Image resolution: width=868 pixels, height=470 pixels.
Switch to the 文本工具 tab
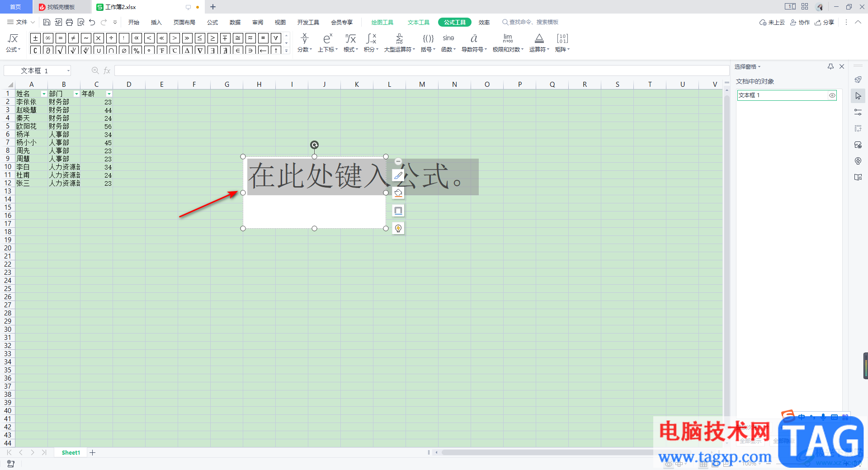click(x=419, y=22)
